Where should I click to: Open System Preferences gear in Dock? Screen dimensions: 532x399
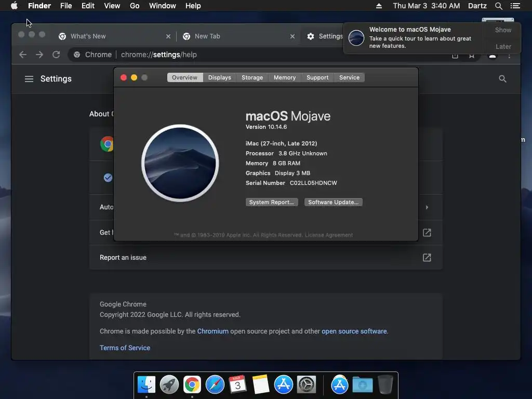pos(307,384)
